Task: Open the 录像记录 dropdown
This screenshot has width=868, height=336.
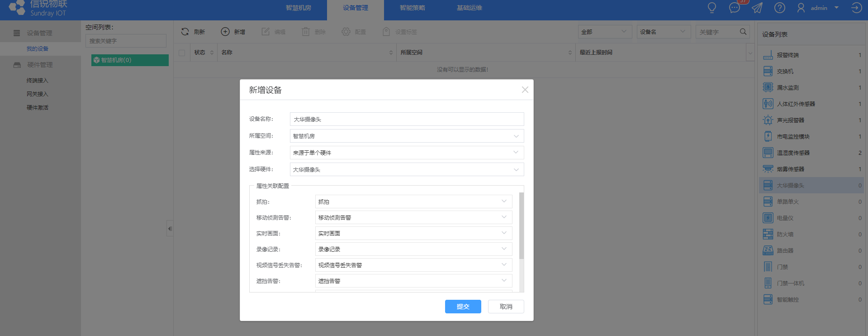Action: [413, 249]
